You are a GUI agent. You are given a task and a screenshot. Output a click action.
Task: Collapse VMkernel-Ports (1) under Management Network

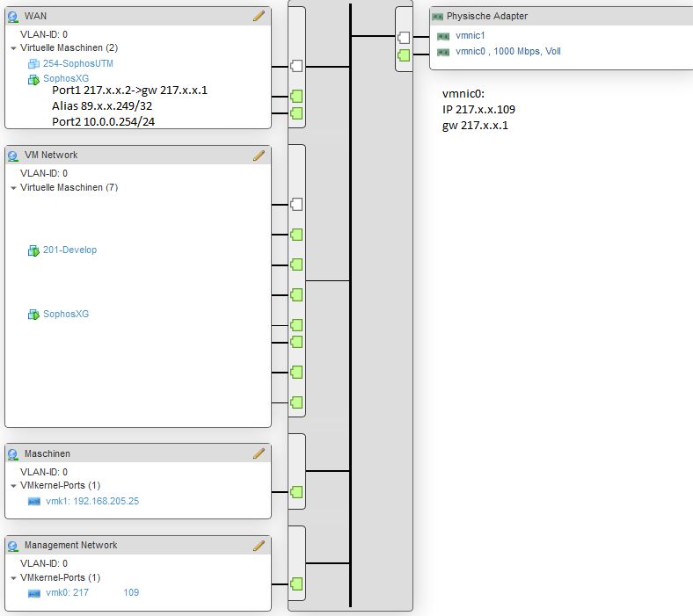click(x=13, y=577)
